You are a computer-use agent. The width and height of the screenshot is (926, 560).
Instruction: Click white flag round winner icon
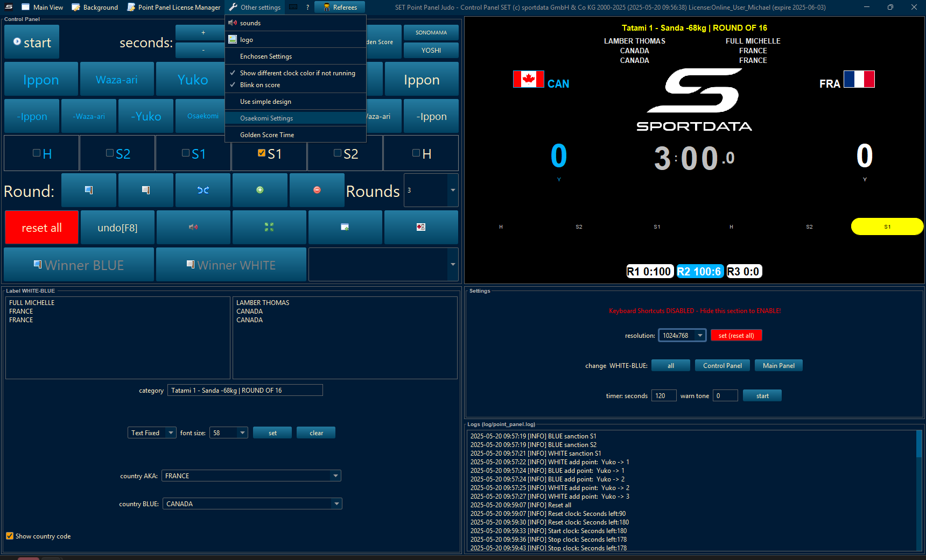(x=146, y=190)
